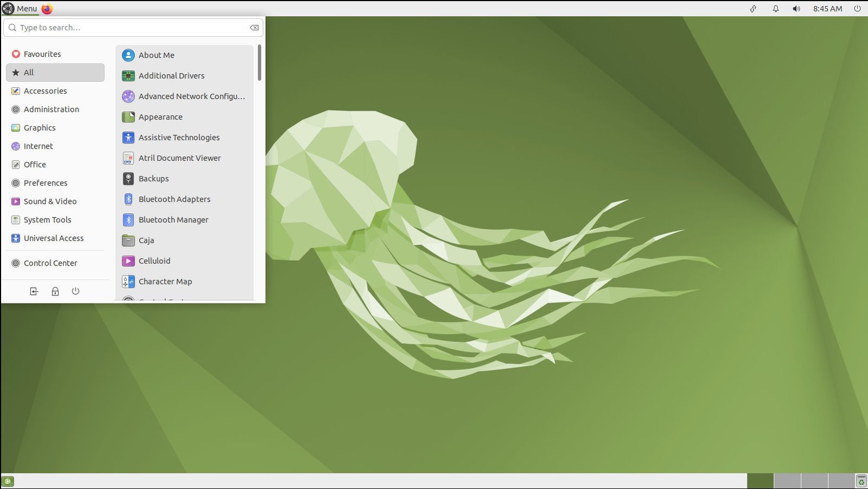Click the shut down icon in menu footer

[75, 292]
